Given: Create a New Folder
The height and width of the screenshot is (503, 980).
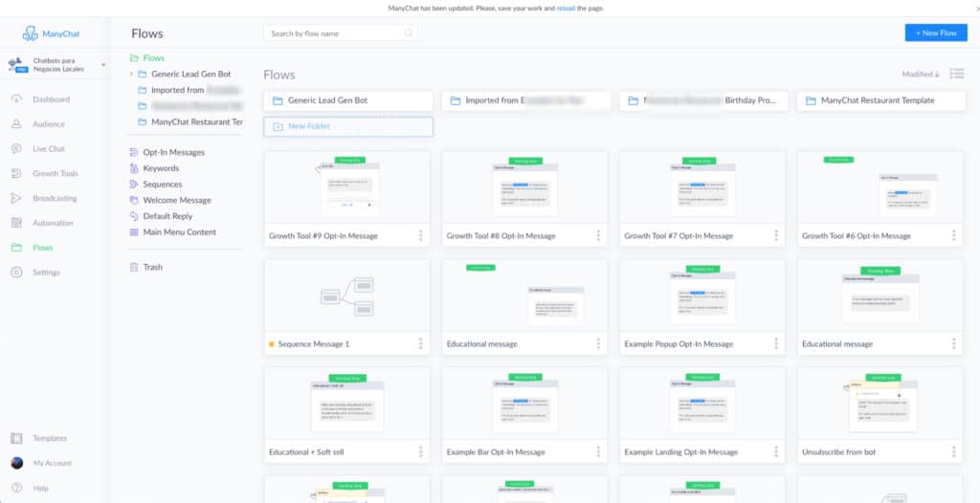Looking at the screenshot, I should pos(348,126).
